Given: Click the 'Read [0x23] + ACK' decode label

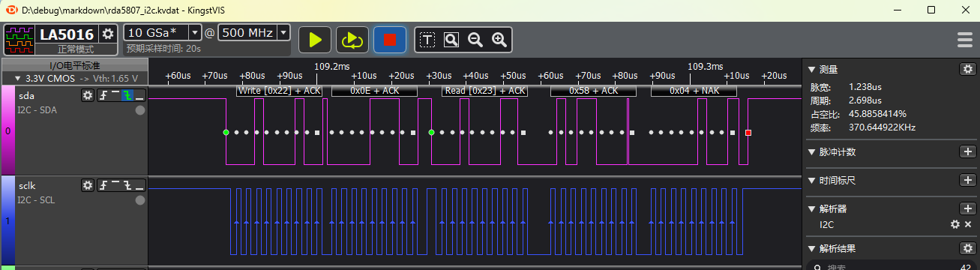Looking at the screenshot, I should (x=484, y=90).
